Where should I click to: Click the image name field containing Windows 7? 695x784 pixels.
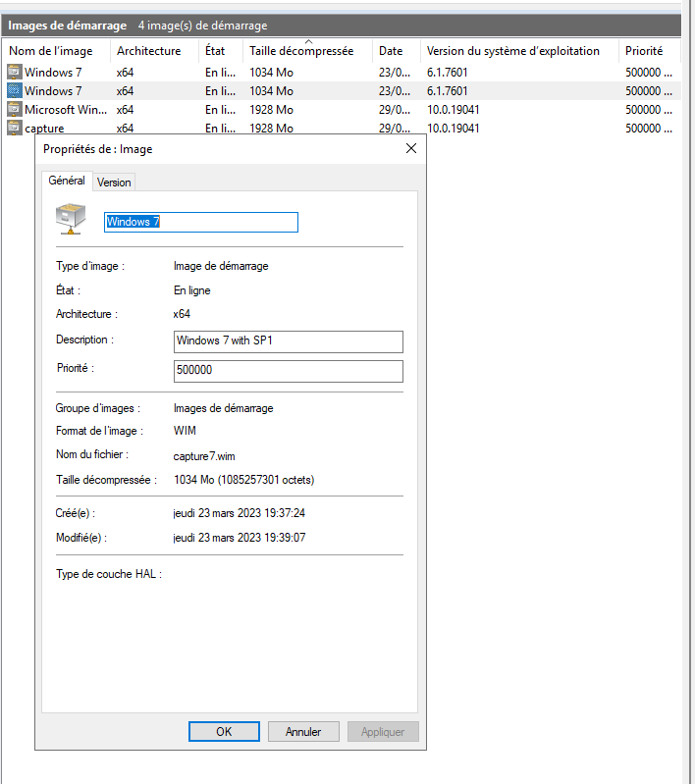[201, 223]
